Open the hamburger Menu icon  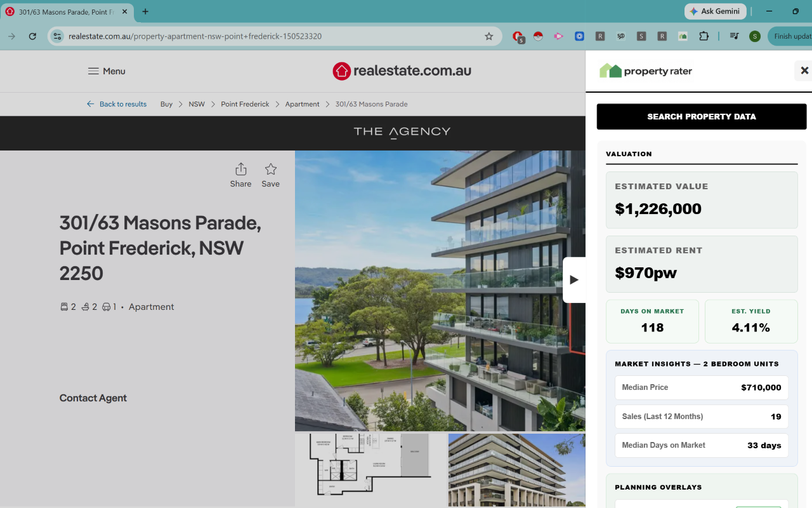point(93,71)
